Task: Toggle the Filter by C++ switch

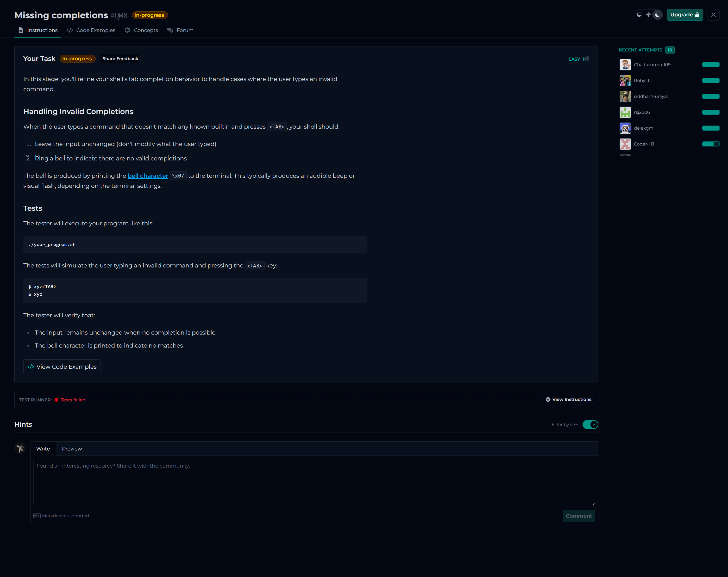Action: 590,425
